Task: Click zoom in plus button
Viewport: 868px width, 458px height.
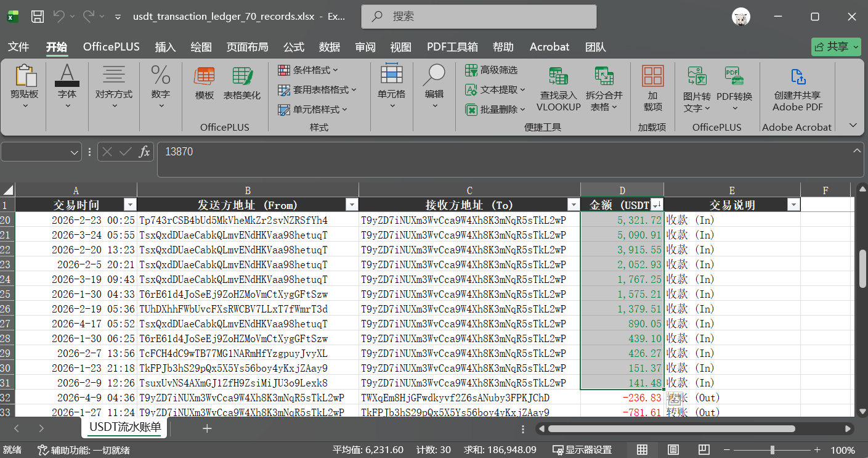Action: tap(817, 450)
